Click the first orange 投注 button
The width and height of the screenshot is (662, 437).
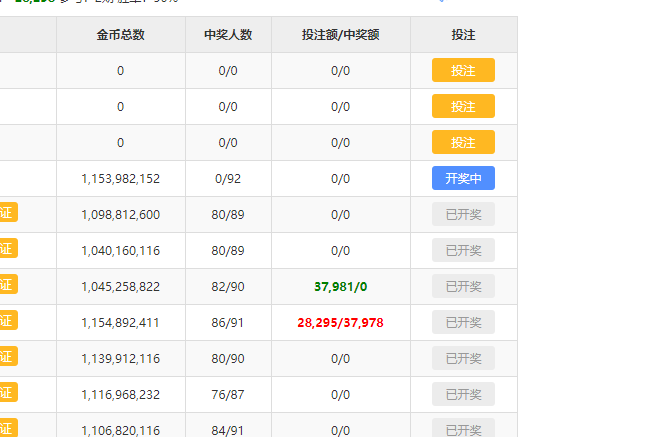[463, 70]
